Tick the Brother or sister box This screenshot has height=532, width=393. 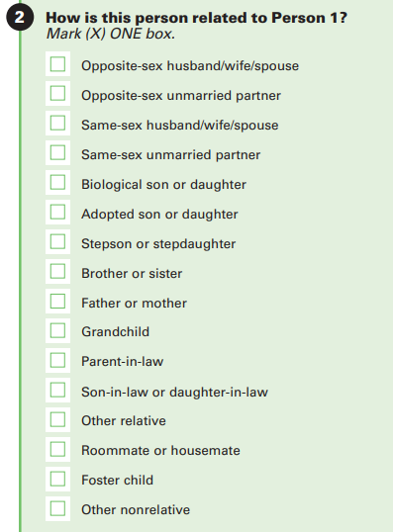[57, 271]
